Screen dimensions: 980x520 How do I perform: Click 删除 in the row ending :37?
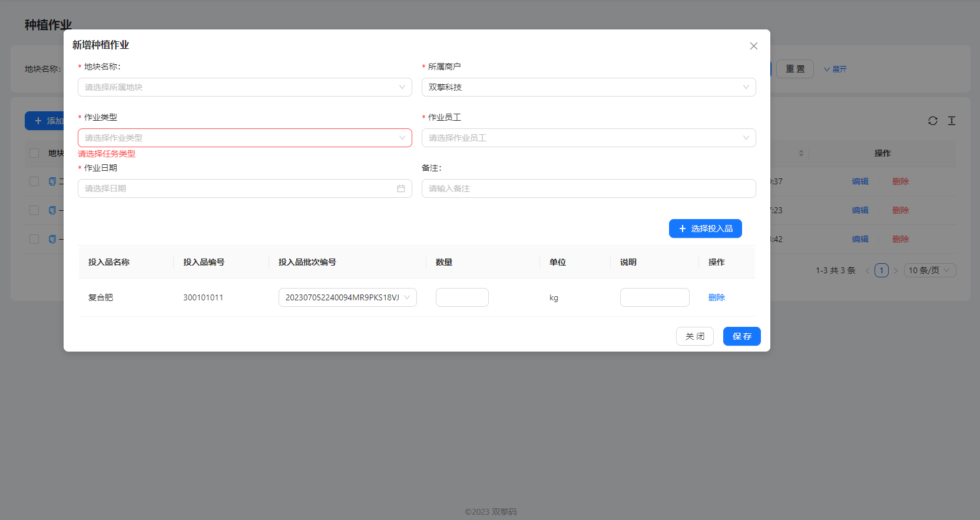900,181
